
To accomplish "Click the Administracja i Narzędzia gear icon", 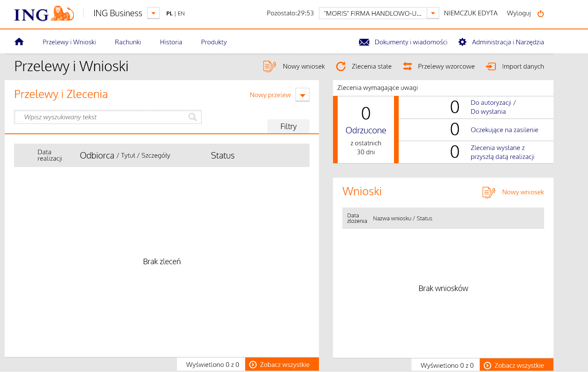I will coord(462,42).
